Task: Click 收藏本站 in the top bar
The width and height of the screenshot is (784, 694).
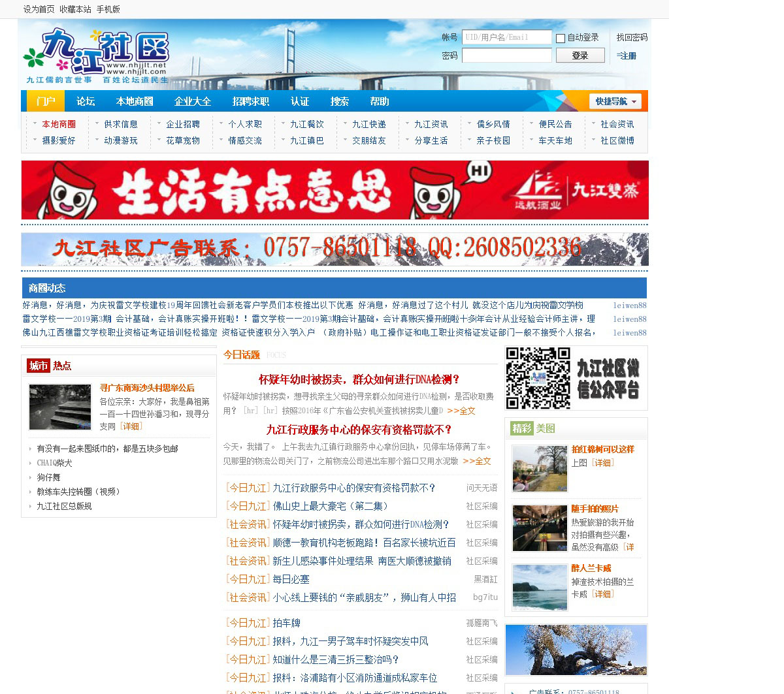Action: [75, 9]
